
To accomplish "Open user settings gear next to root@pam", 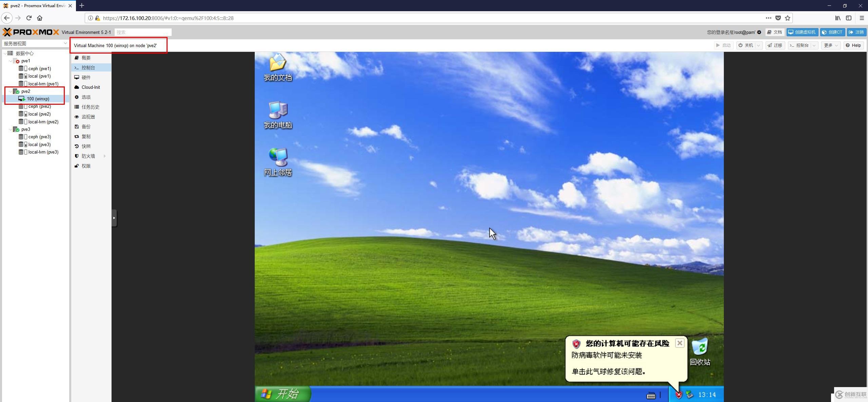I will tap(759, 32).
